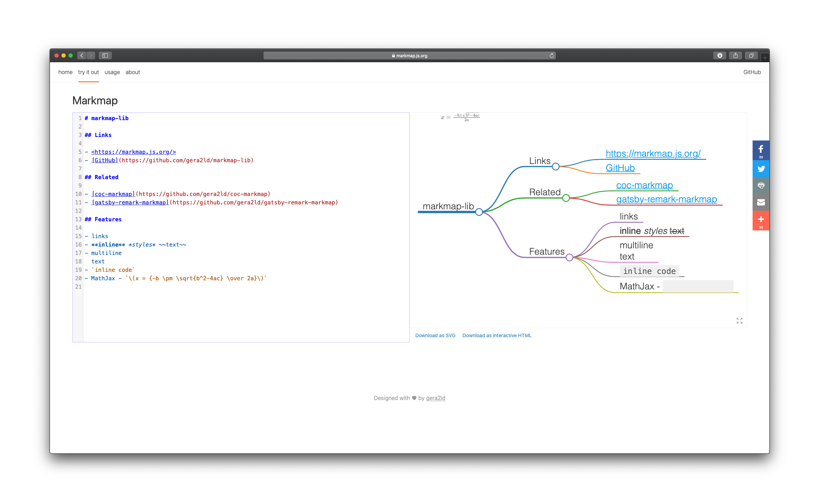
Task: Collapse the Features node circle
Action: tap(569, 257)
